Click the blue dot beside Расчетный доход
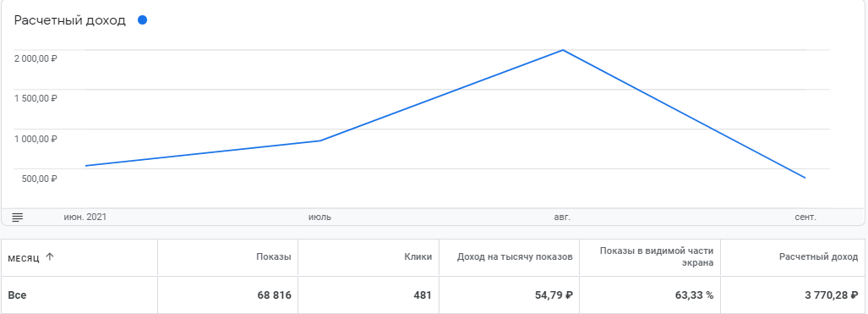Screen dimensions: 868x314 click(142, 20)
